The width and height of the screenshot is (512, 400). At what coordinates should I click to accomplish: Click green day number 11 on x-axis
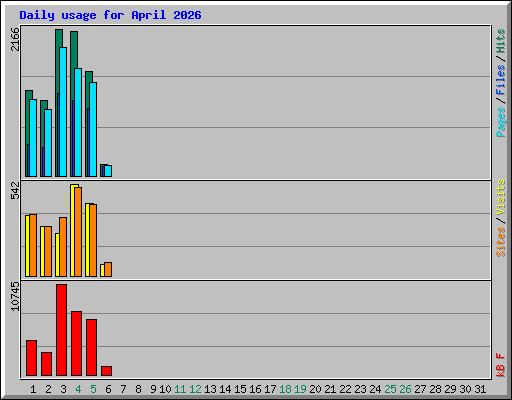click(180, 389)
